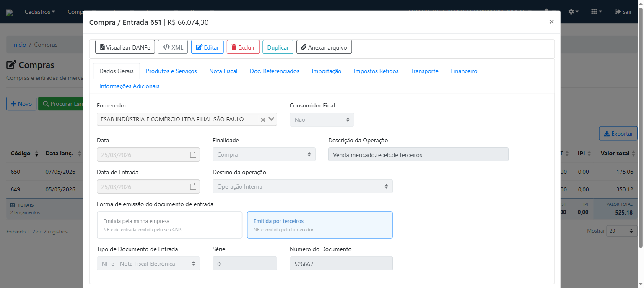This screenshot has width=644, height=288.
Task: Select the Emitida pela minha empresa option
Action: (x=169, y=225)
